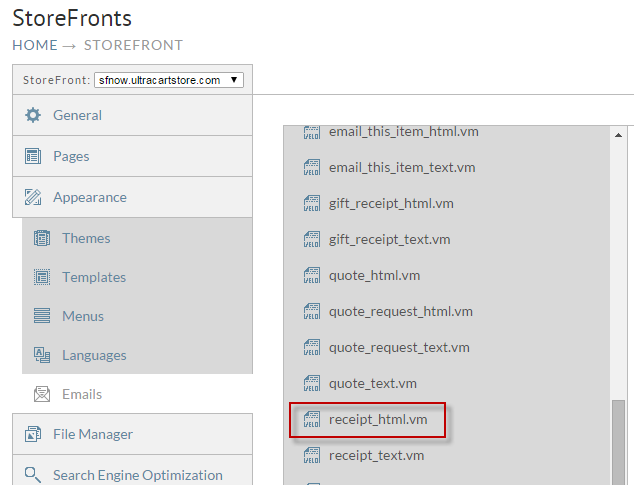
Task: Select Templates under Appearance
Action: click(137, 277)
